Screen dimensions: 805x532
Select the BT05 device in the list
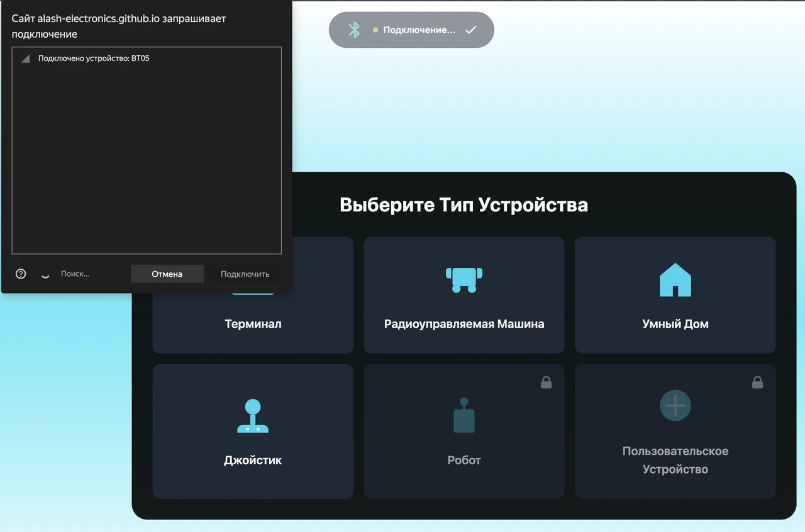coord(94,58)
